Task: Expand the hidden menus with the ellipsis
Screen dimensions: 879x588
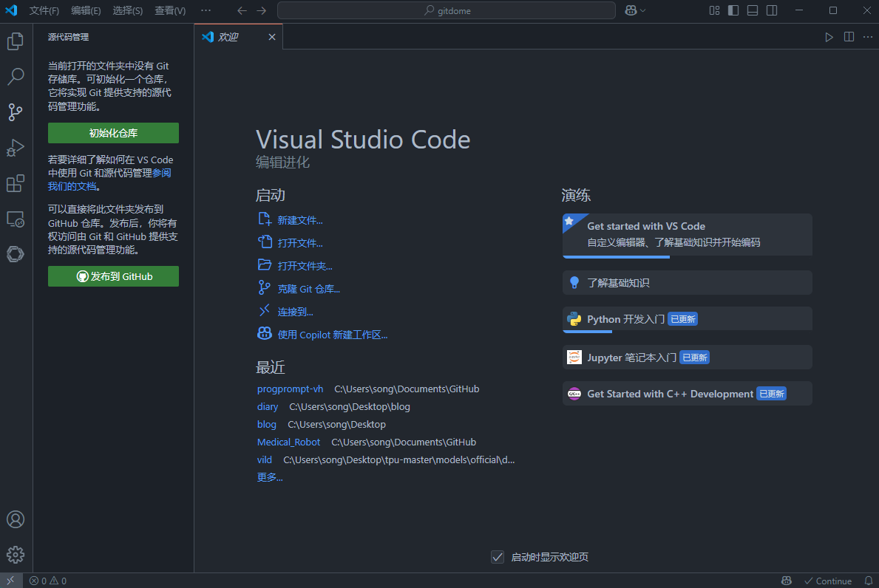Action: pos(206,10)
